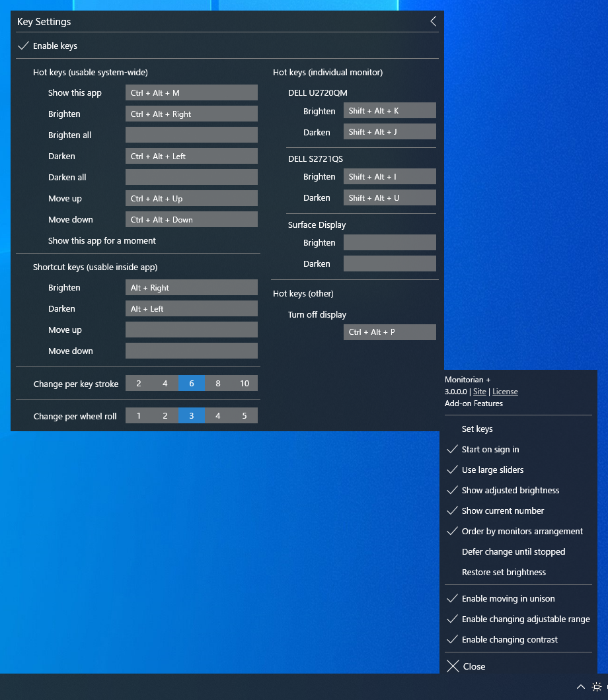Set change per wheel roll to 2
Screen dimensions: 608x700
[165, 415]
